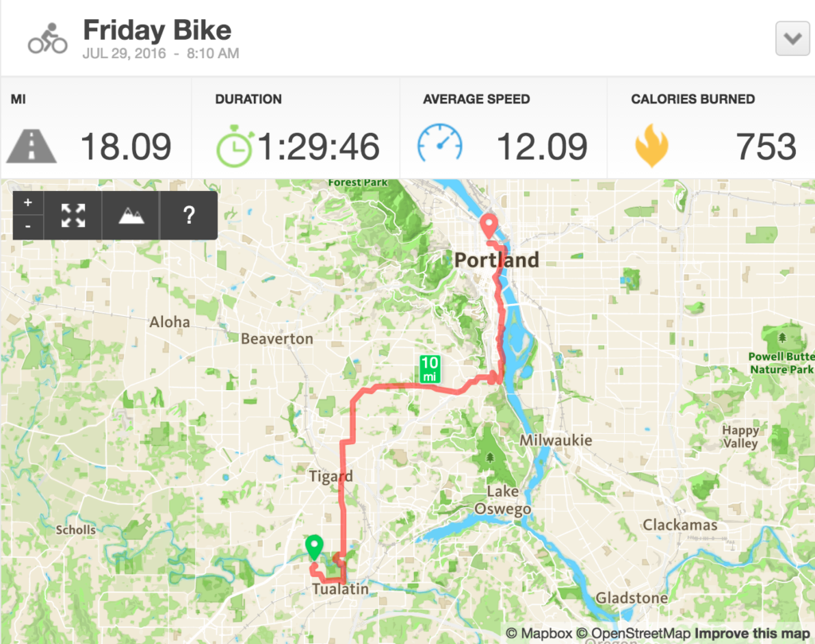Click the green start location pin
815x644 pixels.
[x=314, y=548]
